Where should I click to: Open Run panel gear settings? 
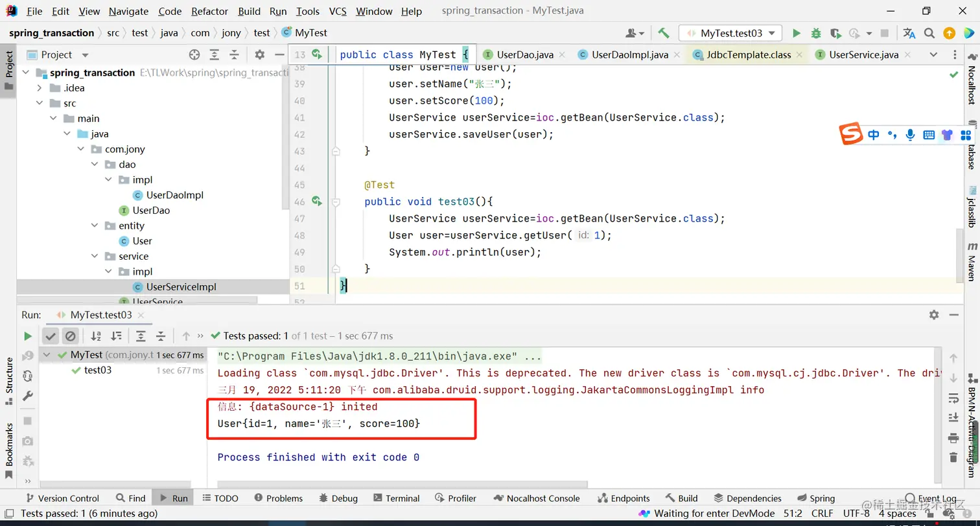pyautogui.click(x=934, y=315)
